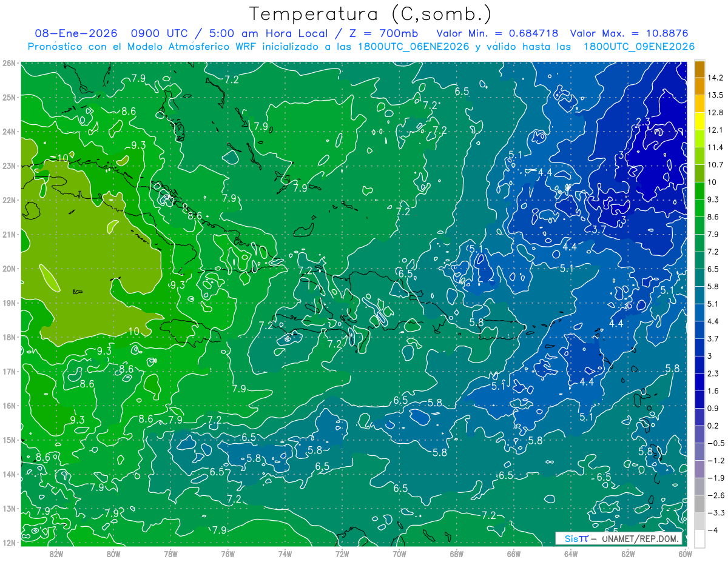Click the '12N' latitude label
The image size is (728, 562).
pyautogui.click(x=8, y=543)
